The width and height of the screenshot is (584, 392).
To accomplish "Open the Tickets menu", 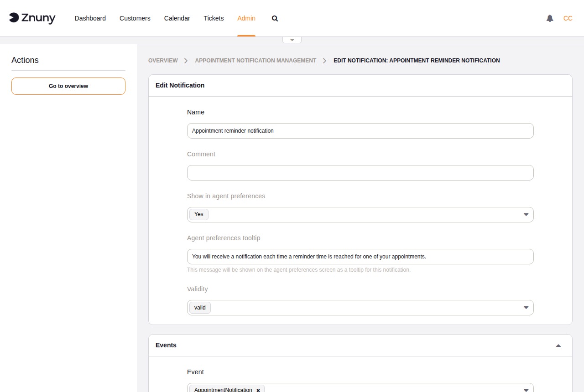I will pos(214,18).
